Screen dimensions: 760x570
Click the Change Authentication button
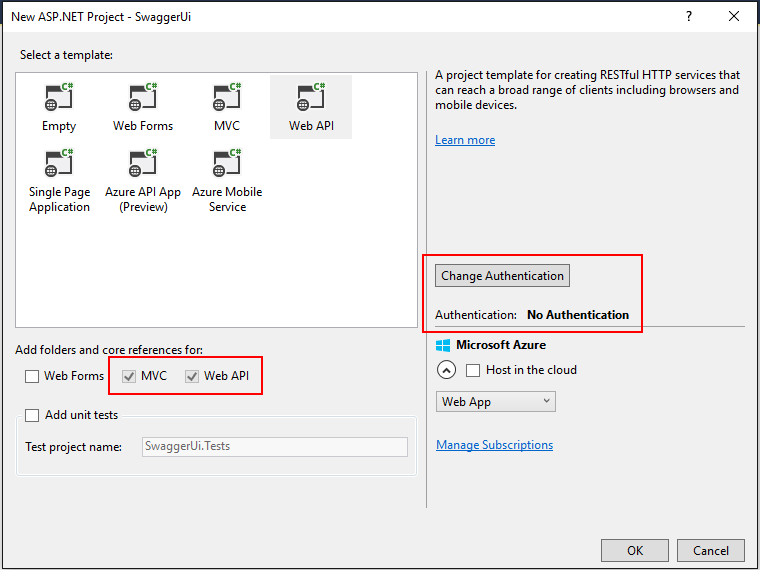click(502, 276)
